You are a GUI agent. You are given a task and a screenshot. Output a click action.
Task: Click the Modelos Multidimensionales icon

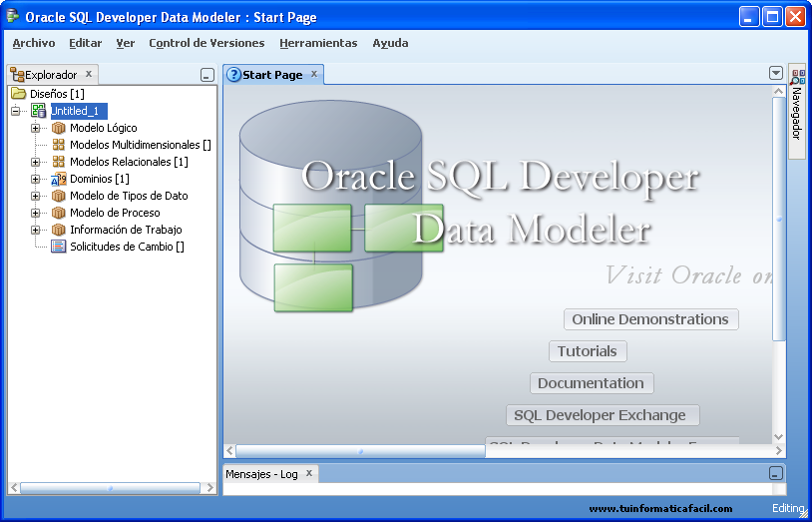point(59,145)
